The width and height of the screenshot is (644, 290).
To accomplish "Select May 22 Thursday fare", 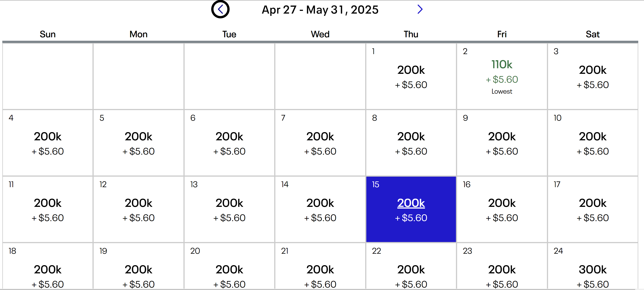I will pyautogui.click(x=411, y=266).
